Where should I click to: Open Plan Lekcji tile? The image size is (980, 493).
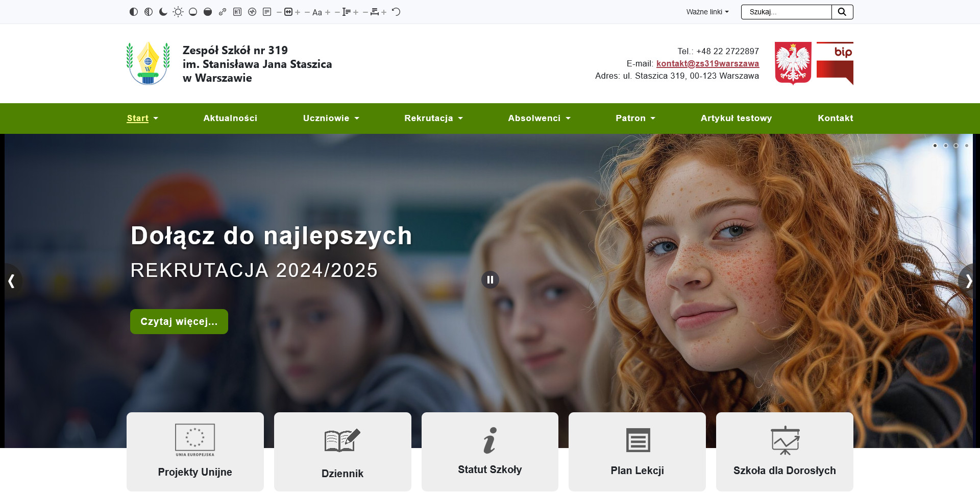tap(637, 452)
